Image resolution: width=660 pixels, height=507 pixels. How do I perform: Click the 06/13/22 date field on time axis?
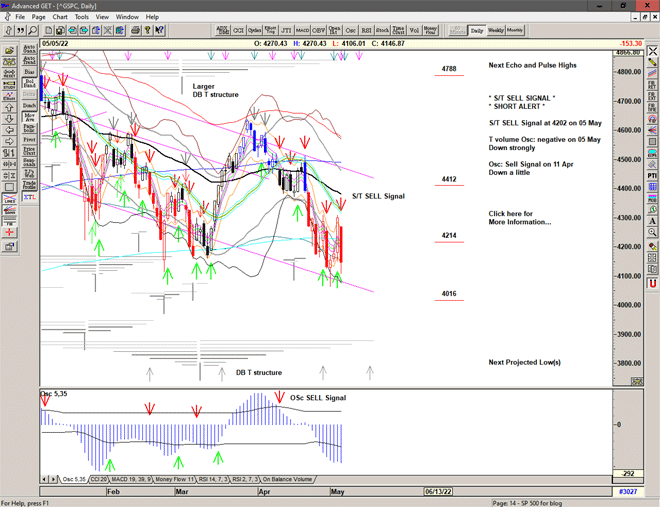[x=438, y=491]
